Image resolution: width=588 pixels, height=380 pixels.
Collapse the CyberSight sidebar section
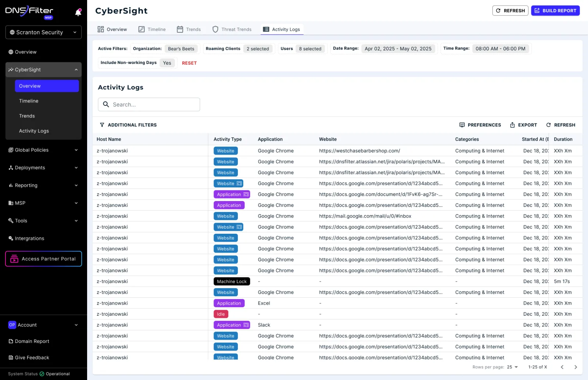(76, 70)
